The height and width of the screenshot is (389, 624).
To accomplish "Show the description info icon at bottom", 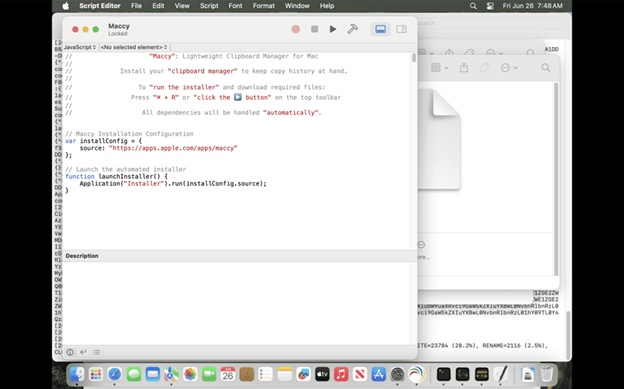I will coord(70,352).
